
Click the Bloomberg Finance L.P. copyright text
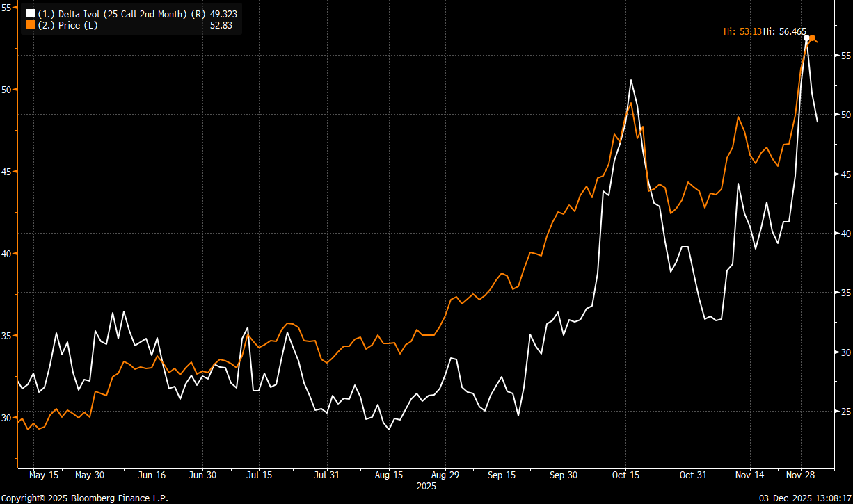[84, 498]
